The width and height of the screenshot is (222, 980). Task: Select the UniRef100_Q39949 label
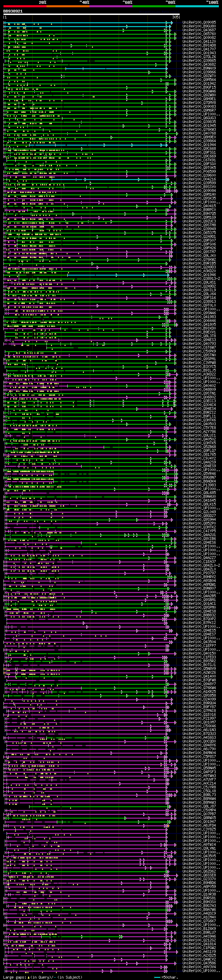pos(199,229)
